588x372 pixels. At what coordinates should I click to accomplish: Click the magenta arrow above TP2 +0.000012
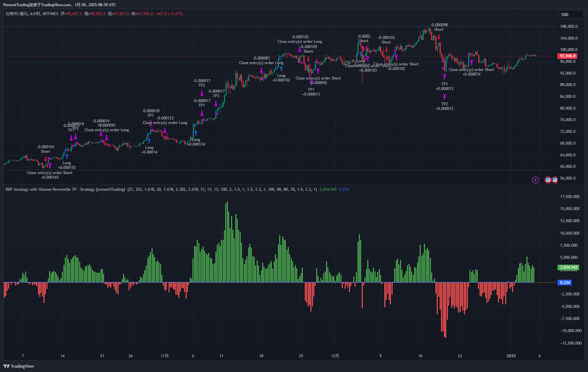pos(444,97)
